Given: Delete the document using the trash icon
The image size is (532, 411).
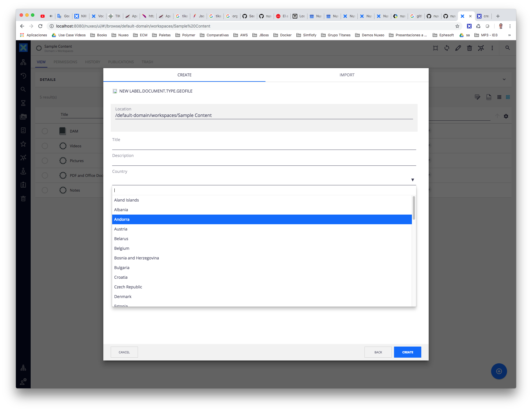Looking at the screenshot, I should coord(470,48).
